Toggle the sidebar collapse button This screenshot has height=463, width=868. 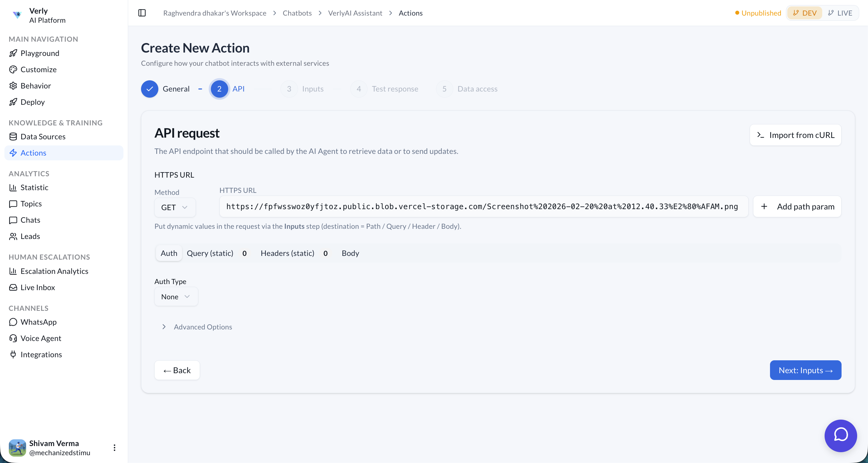tap(142, 13)
